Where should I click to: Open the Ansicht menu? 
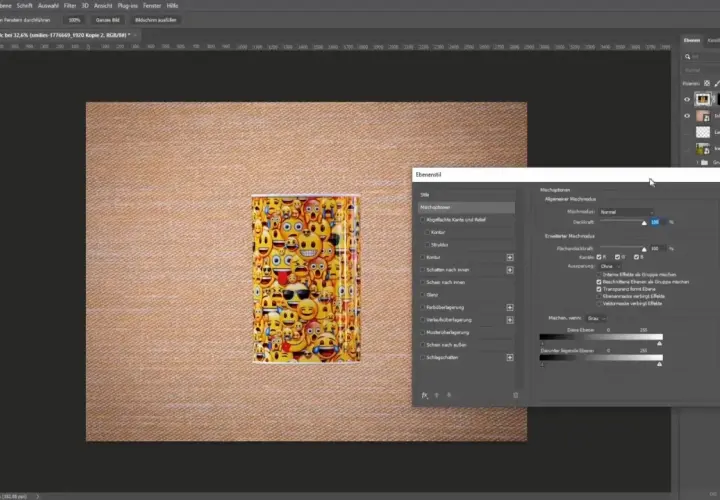103,6
